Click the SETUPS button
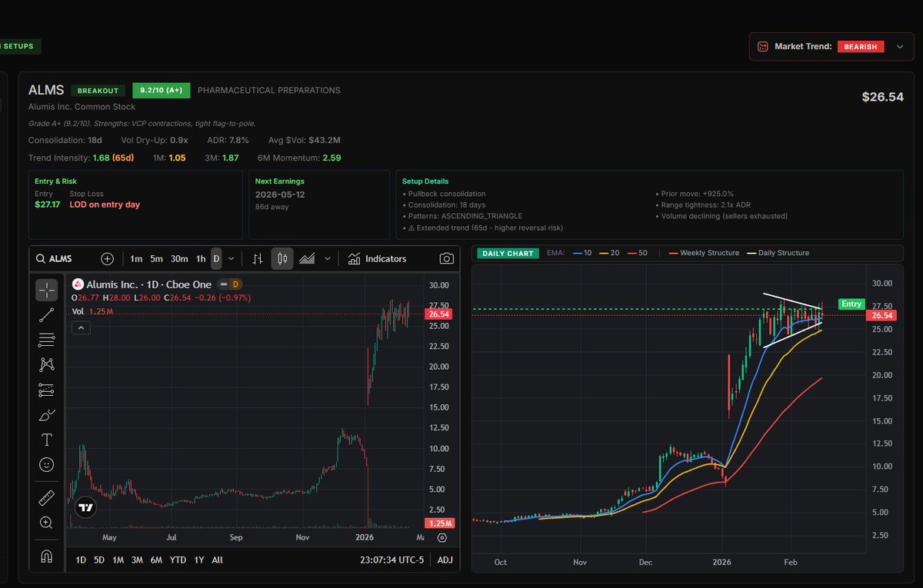The height and width of the screenshot is (588, 923). [19, 46]
